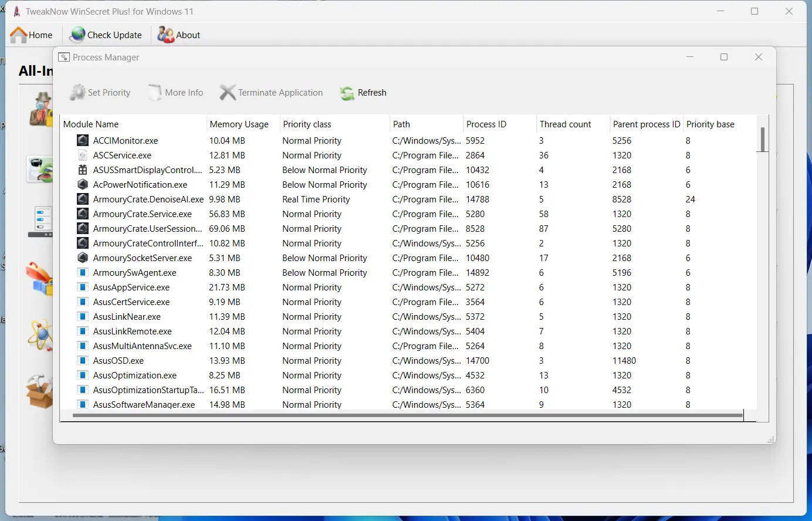Click the Set Priority button label

[x=109, y=92]
